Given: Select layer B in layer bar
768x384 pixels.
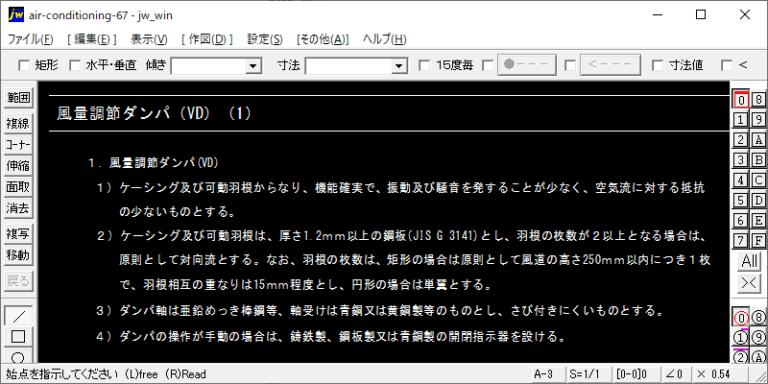Looking at the screenshot, I should pyautogui.click(x=758, y=160).
